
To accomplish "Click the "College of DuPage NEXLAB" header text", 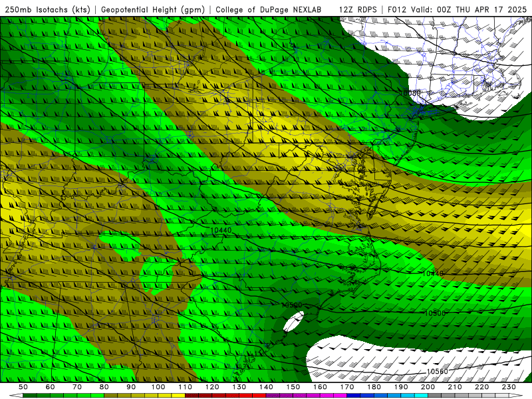I will [268, 9].
